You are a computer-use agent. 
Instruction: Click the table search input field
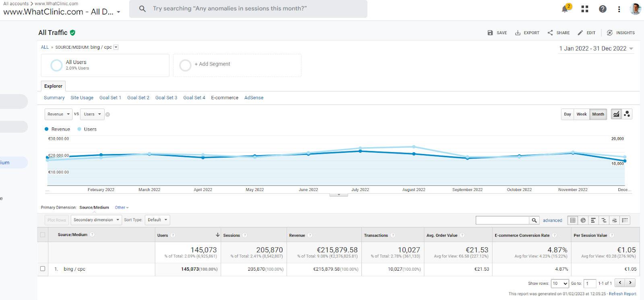tap(502, 220)
